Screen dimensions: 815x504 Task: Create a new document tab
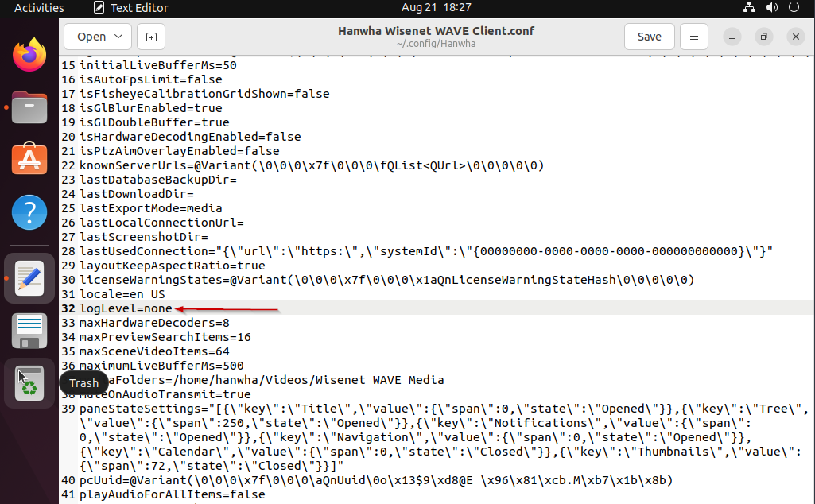click(151, 37)
